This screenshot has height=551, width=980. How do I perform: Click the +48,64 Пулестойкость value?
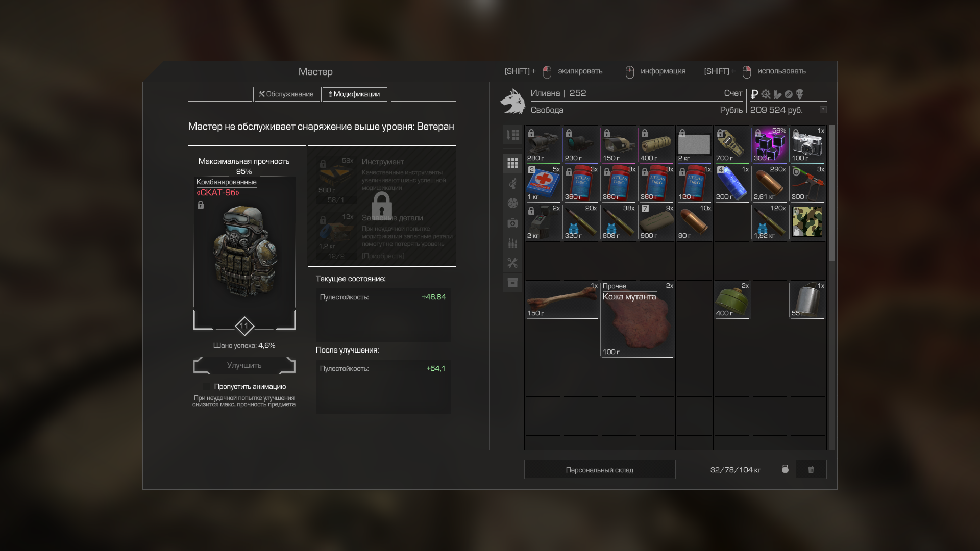pos(433,297)
